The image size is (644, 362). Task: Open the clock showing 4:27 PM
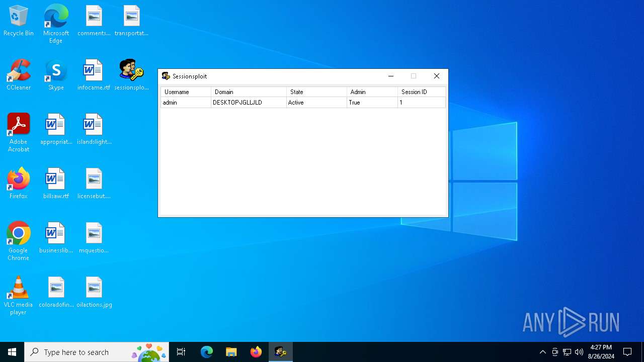(x=601, y=352)
